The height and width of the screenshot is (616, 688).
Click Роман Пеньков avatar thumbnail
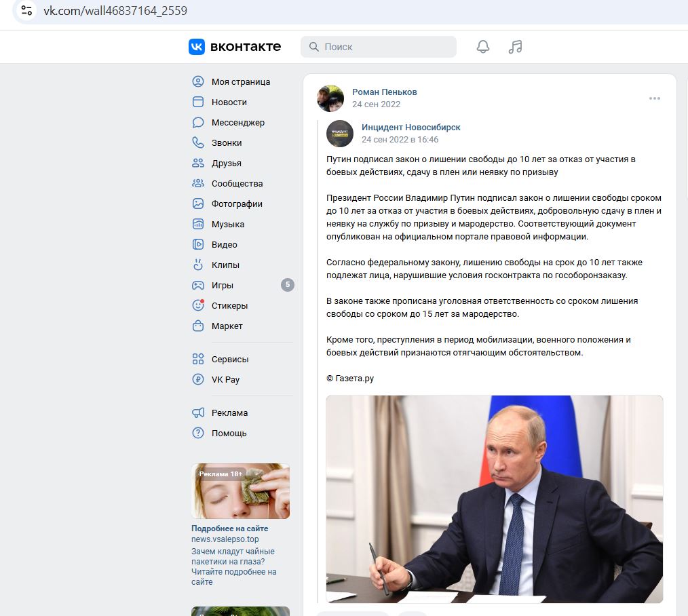click(x=330, y=98)
